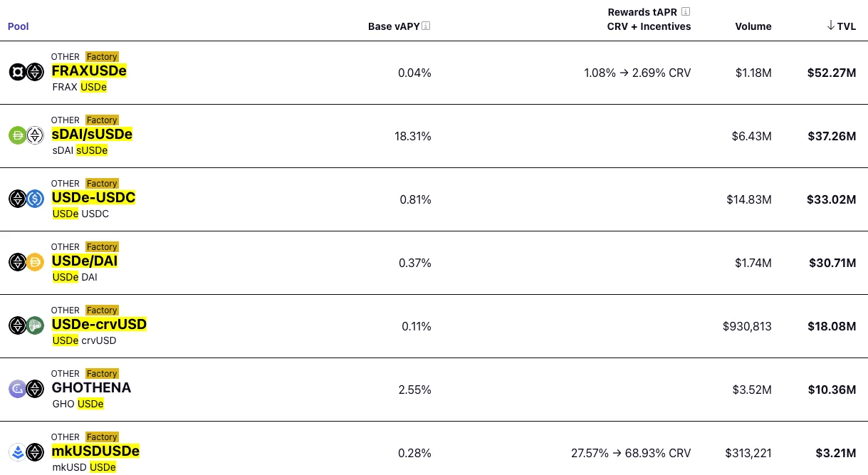Open the sDAI/sUSDe pool link

(92, 135)
